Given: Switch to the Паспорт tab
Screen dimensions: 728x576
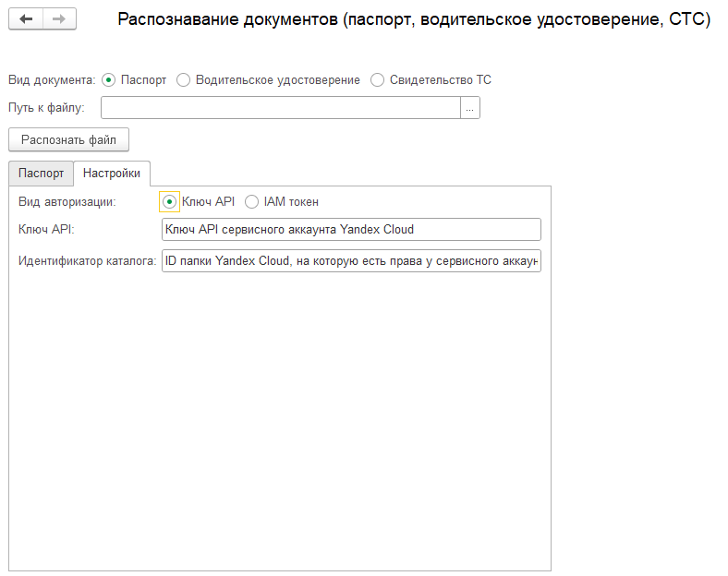Looking at the screenshot, I should coord(42,173).
